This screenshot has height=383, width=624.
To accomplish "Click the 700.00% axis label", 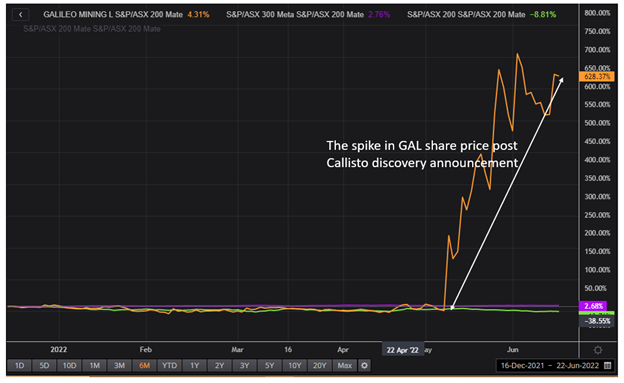I will pos(597,50).
